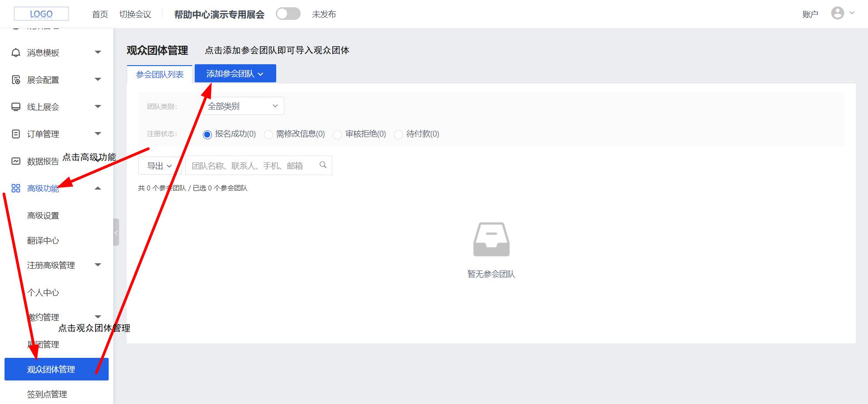The height and width of the screenshot is (404, 868).
Task: Click the 切换会议 link
Action: 135,14
